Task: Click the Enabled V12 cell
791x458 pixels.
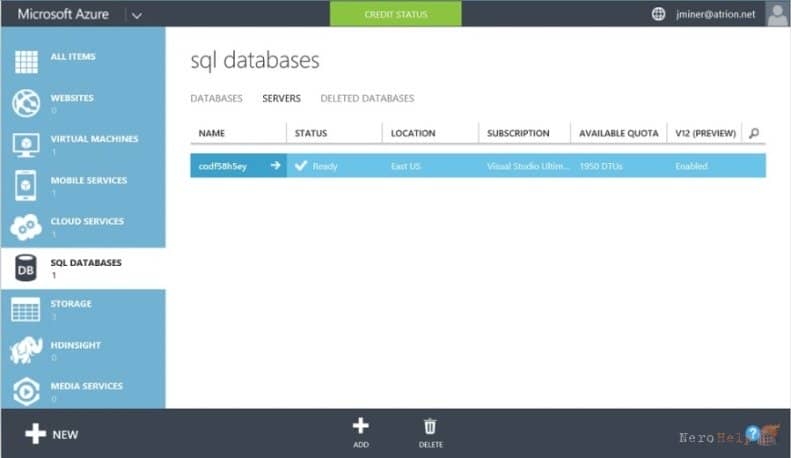Action: [692, 166]
